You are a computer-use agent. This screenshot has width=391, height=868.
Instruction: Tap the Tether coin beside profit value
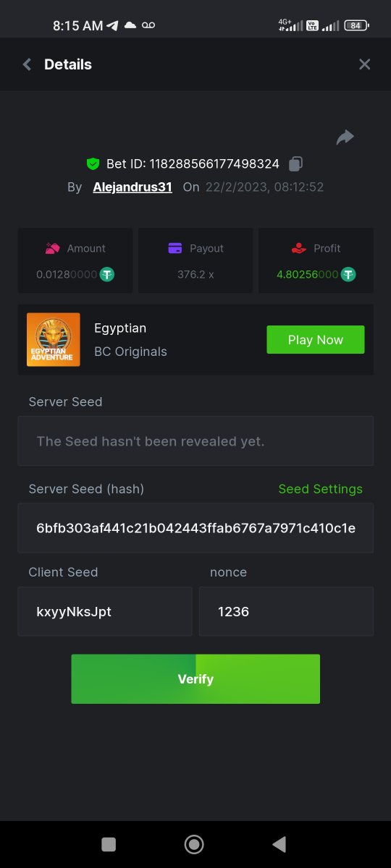point(348,275)
